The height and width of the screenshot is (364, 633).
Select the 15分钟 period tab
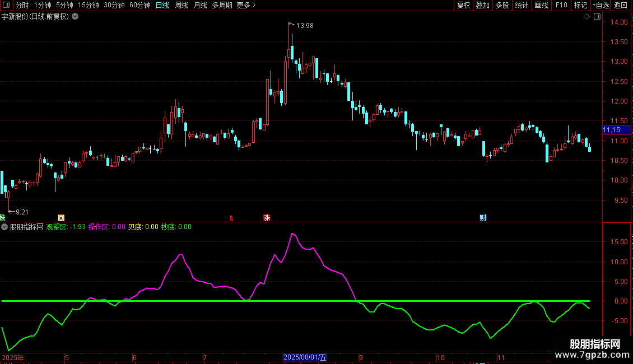point(88,5)
